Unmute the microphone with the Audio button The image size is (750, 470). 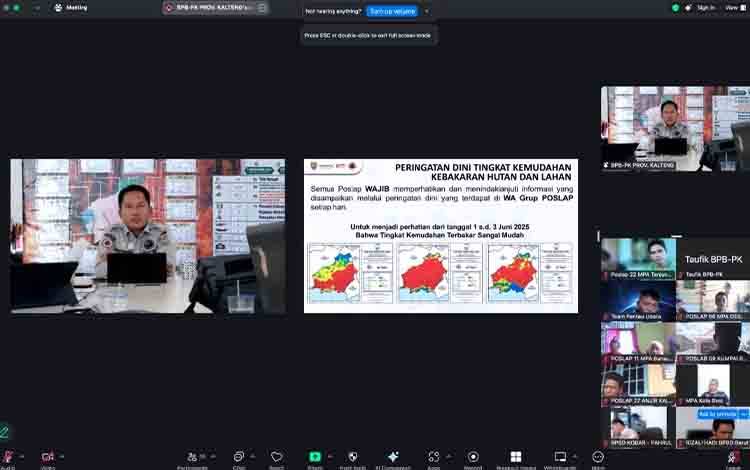click(7, 458)
